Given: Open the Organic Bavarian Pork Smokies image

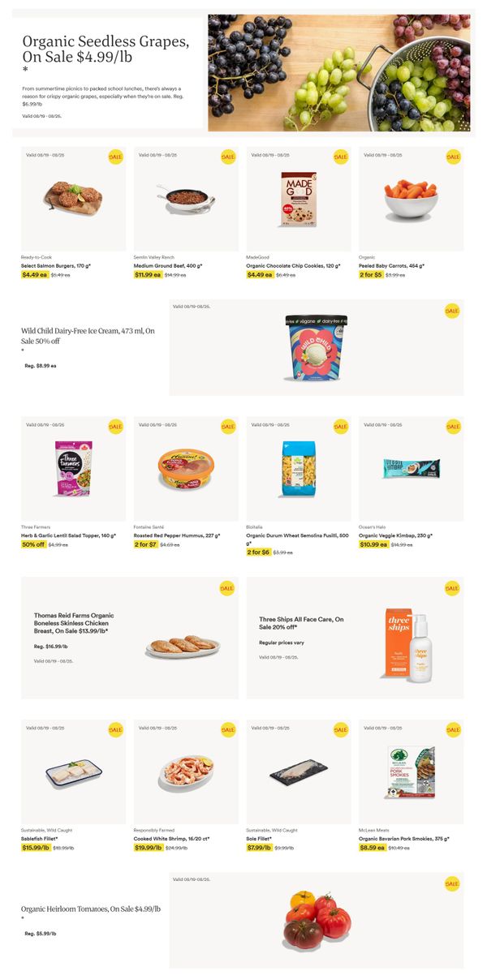Looking at the screenshot, I should 411,773.
